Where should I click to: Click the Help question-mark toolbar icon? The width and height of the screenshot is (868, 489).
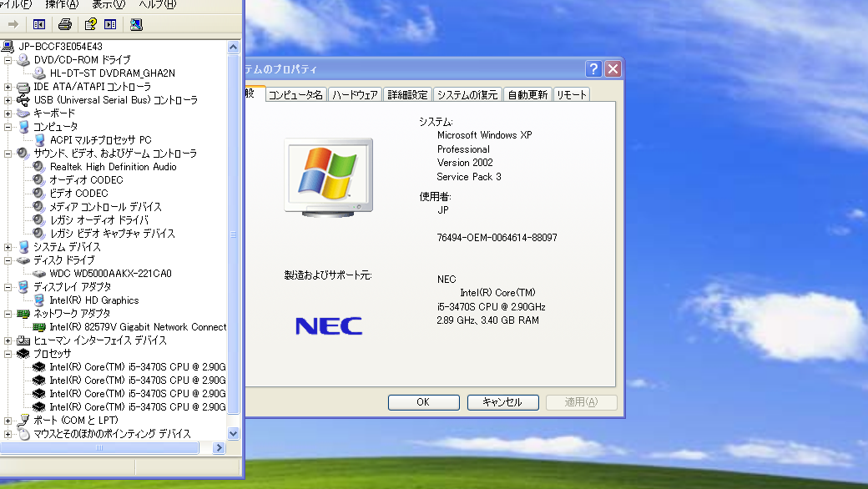coord(89,23)
